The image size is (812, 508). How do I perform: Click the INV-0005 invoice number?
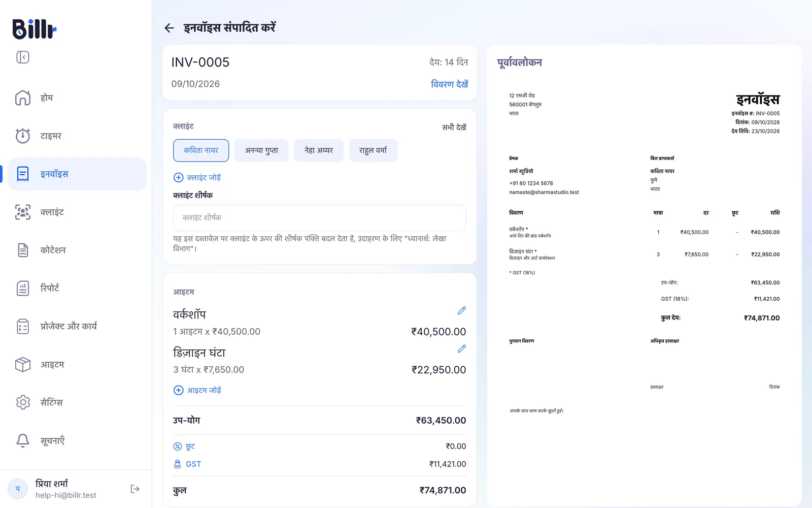[200, 62]
